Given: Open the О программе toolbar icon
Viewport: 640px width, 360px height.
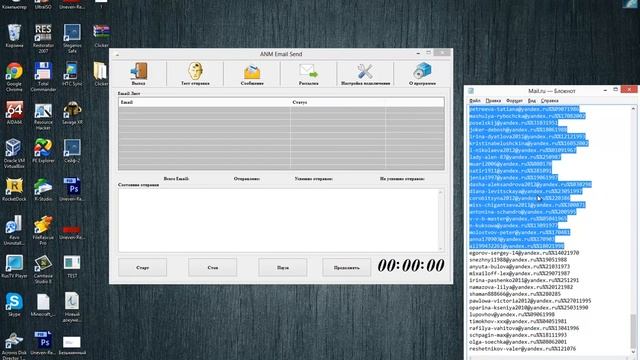Looking at the screenshot, I should pyautogui.click(x=422, y=74).
